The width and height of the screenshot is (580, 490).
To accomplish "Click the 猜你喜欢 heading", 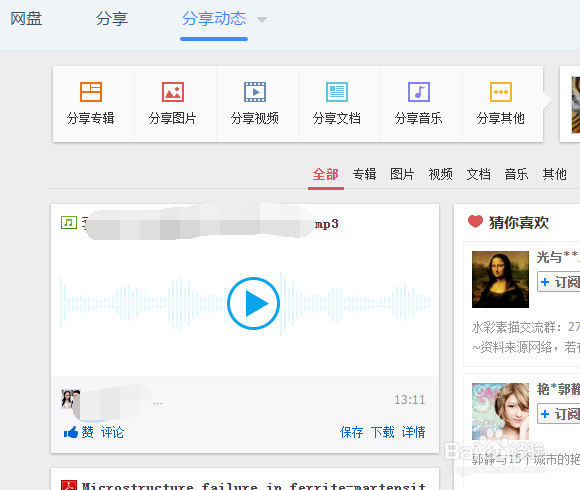I will tap(519, 223).
